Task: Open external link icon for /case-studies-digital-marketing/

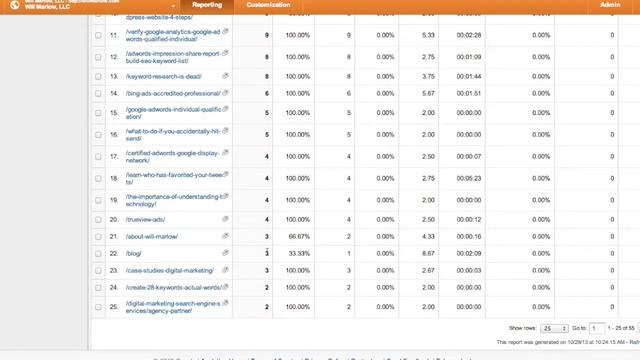Action: coord(225,270)
